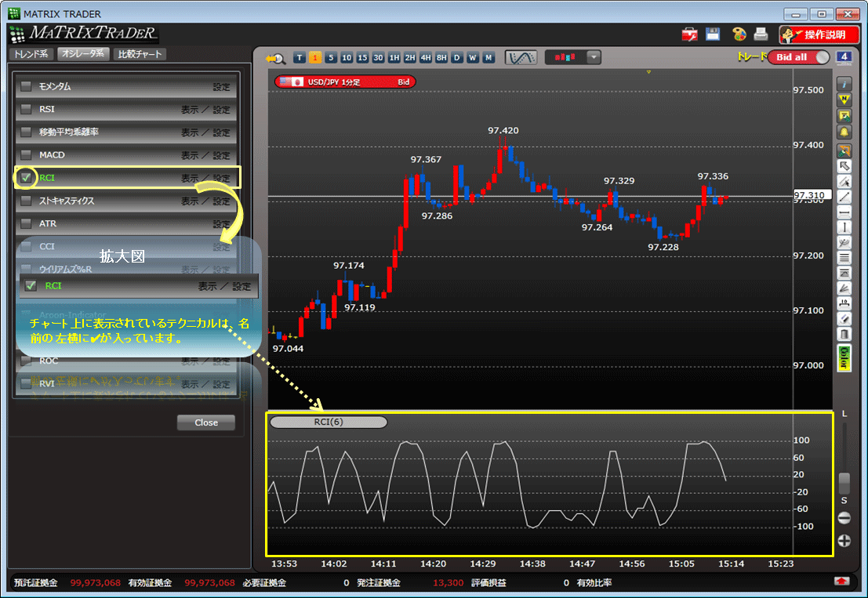Check the RVI checkbox
Image resolution: width=868 pixels, height=598 pixels.
coord(25,382)
